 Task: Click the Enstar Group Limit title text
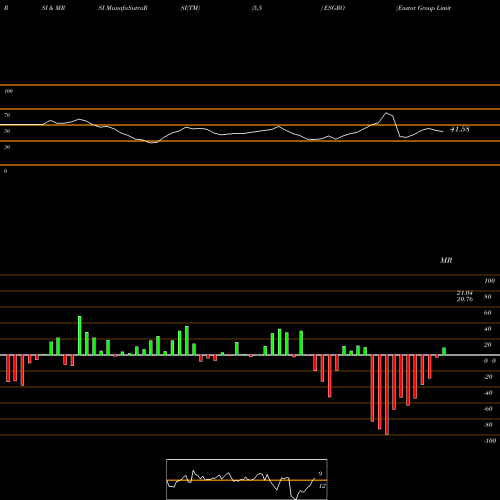click(x=423, y=8)
